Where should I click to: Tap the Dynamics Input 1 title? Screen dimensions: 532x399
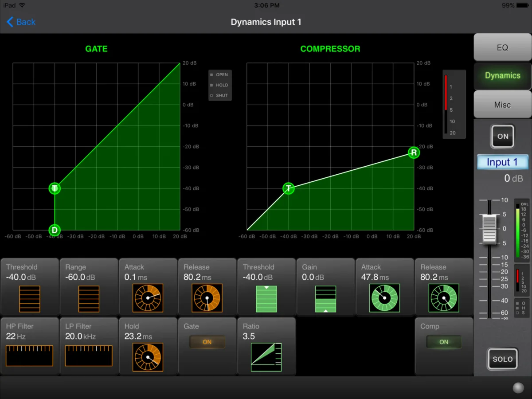point(266,22)
